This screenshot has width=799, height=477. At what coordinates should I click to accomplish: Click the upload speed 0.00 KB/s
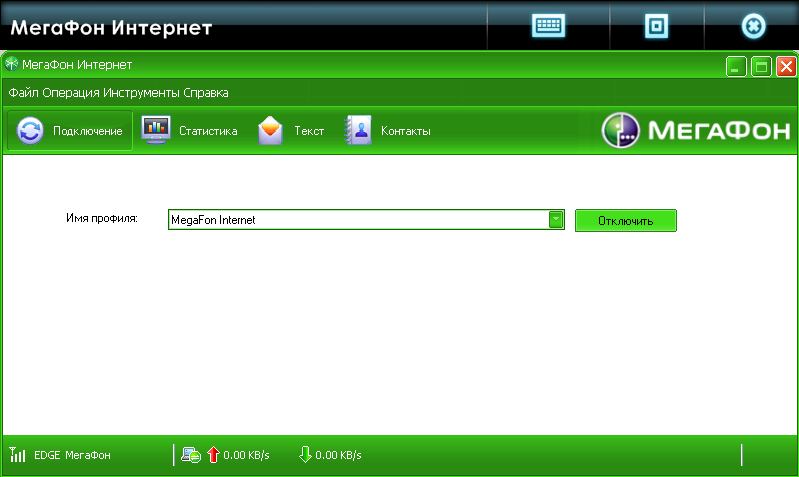point(246,455)
